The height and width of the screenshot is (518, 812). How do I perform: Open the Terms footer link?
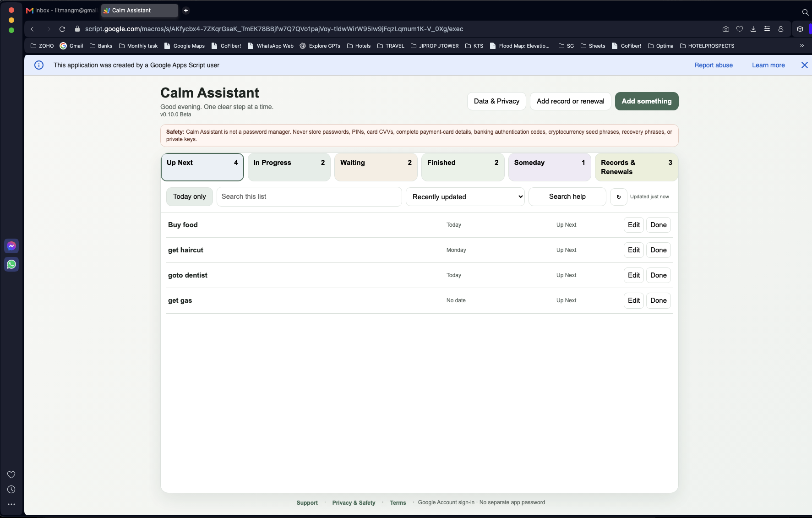click(x=398, y=503)
